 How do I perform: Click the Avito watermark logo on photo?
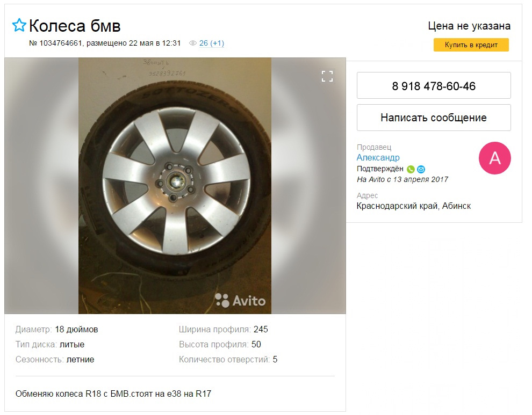pyautogui.click(x=240, y=300)
